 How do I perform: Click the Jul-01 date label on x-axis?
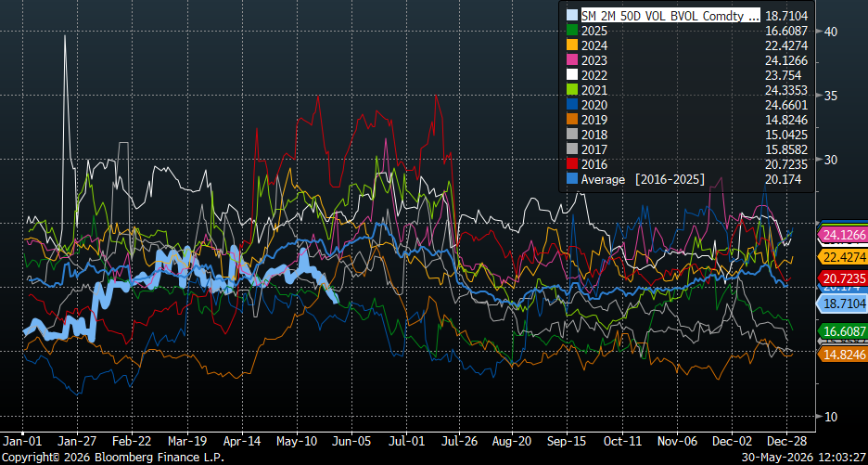(x=406, y=440)
